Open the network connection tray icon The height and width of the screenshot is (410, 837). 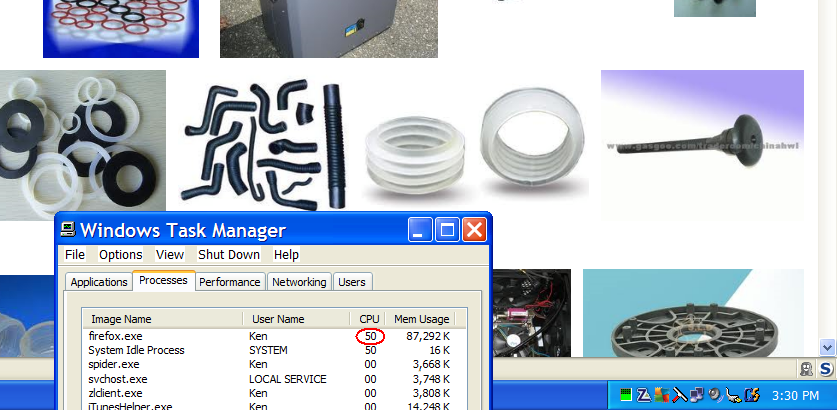(x=697, y=395)
